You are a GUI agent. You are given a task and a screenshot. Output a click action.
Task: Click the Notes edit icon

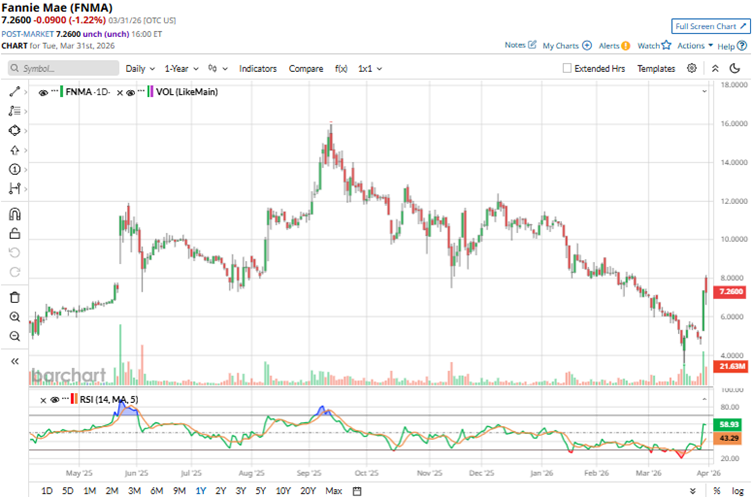(x=532, y=45)
